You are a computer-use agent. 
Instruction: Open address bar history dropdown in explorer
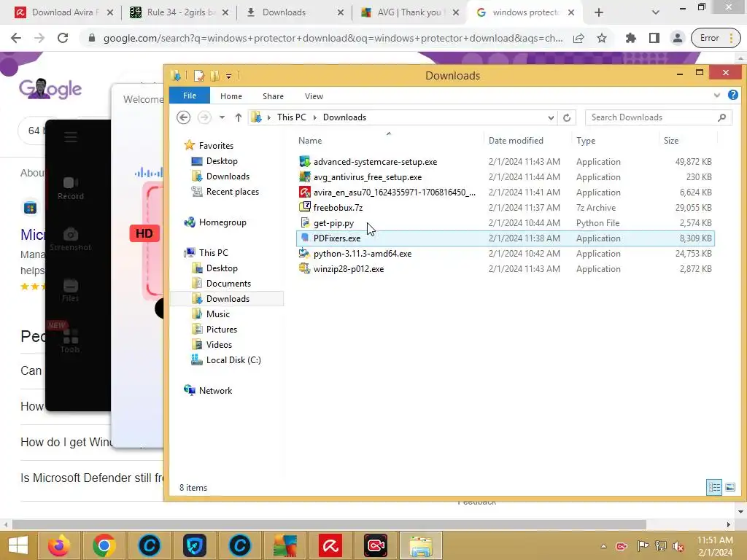pos(551,117)
